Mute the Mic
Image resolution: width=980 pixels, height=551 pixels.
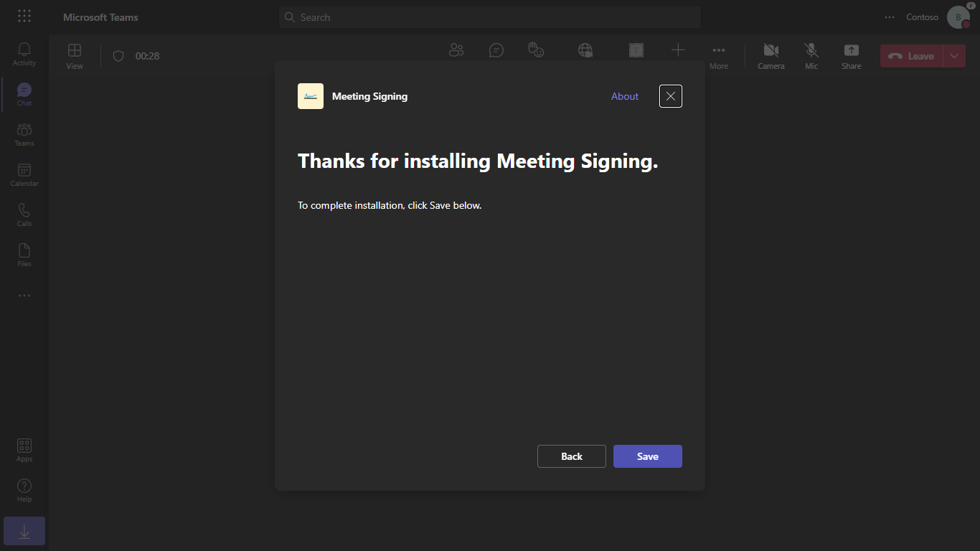click(811, 55)
